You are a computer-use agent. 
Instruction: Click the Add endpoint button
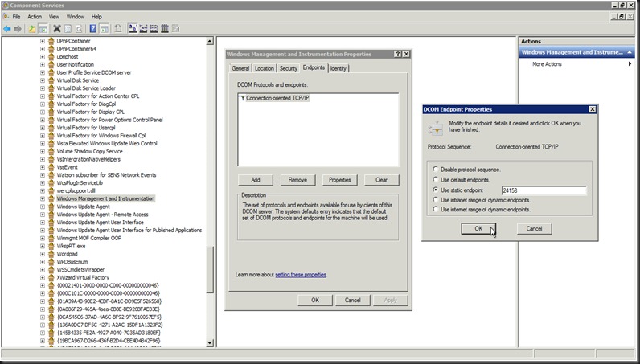256,180
